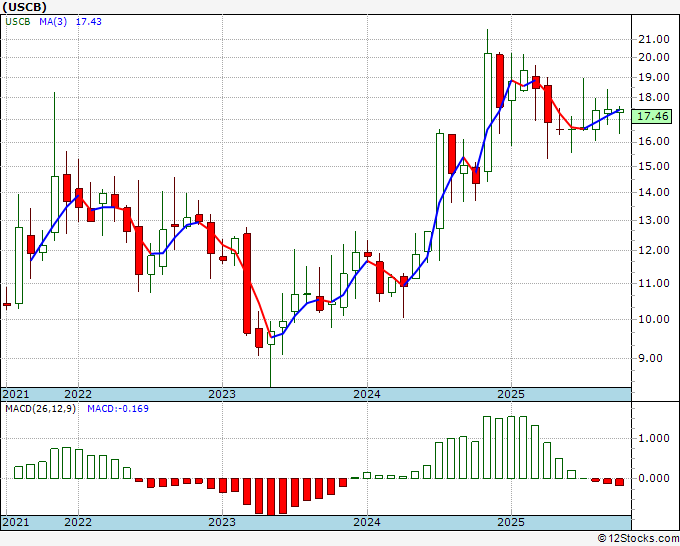
Task: Click the large red candle in early 2023
Action: click(246, 283)
